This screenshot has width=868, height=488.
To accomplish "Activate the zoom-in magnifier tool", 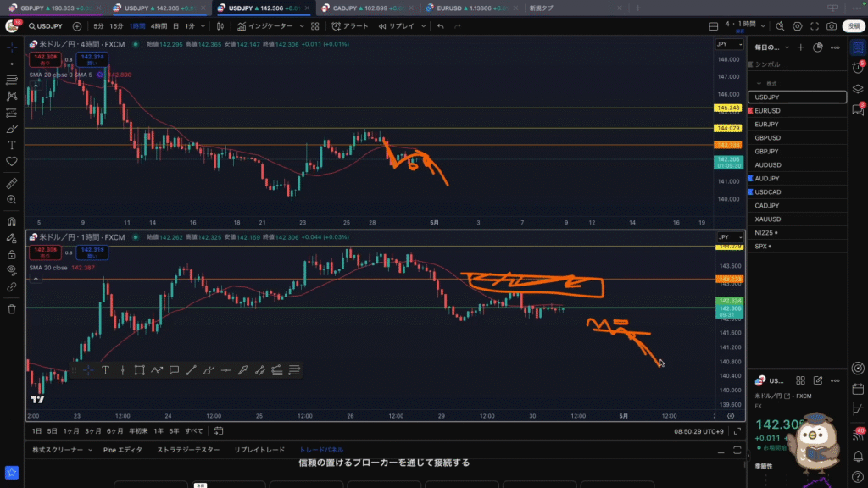I will [x=12, y=200].
